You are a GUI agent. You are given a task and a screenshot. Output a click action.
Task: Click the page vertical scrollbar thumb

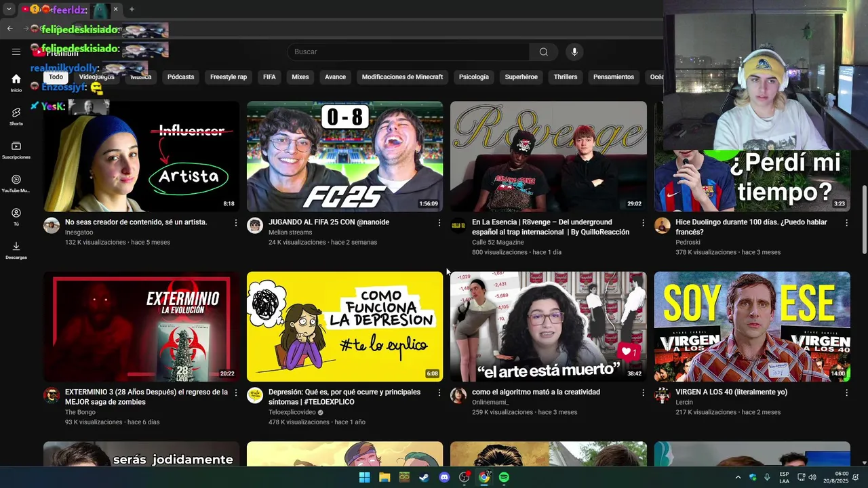[x=864, y=220]
